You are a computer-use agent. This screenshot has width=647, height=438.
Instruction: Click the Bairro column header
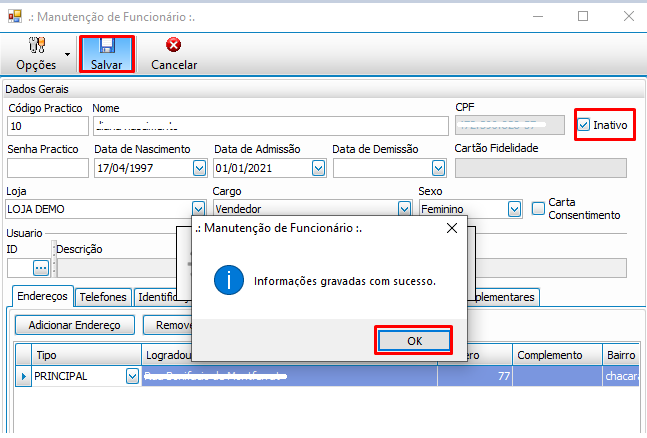tap(621, 355)
